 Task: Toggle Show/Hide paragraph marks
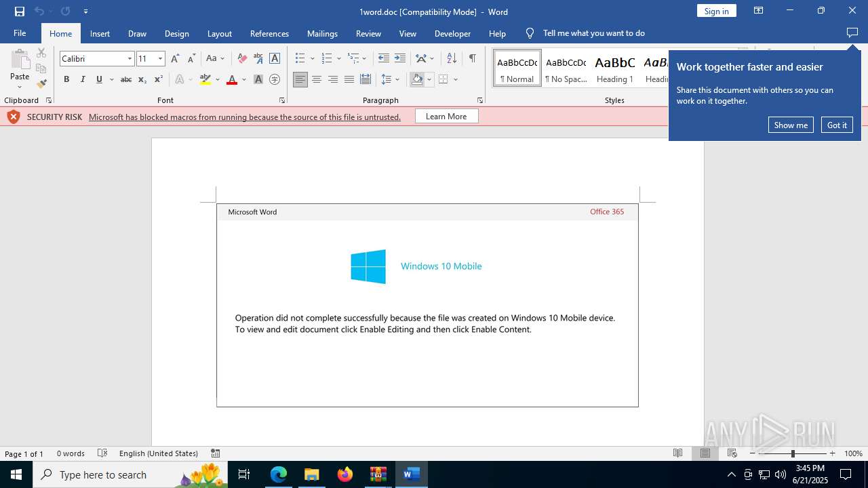click(x=472, y=58)
